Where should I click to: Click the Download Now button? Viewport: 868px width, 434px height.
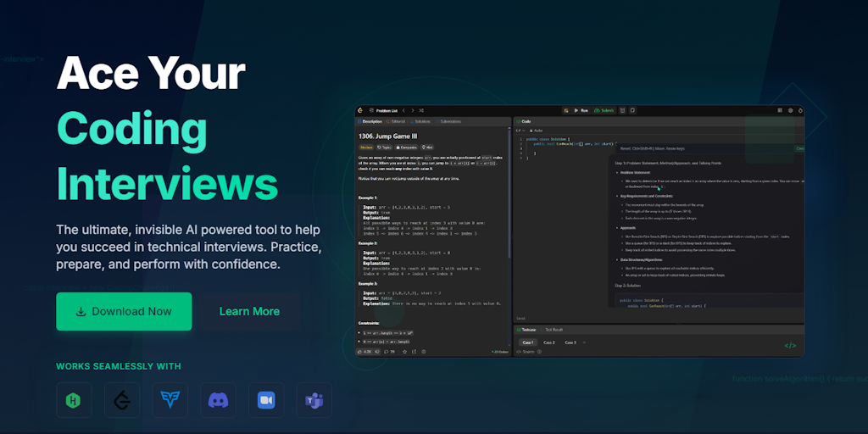124,311
